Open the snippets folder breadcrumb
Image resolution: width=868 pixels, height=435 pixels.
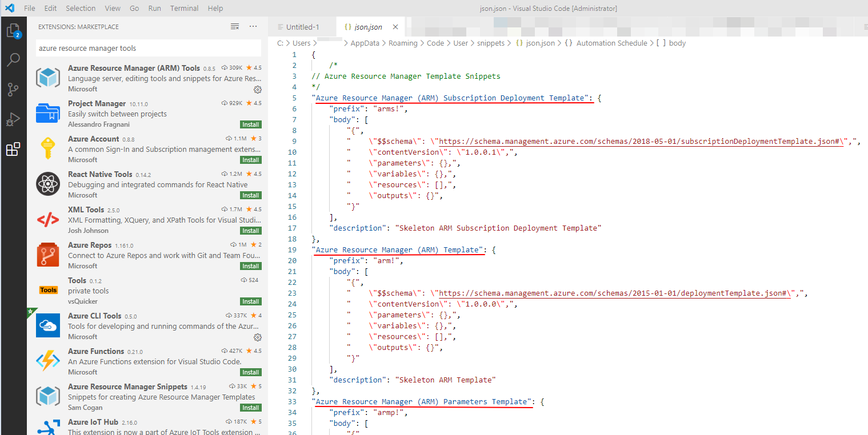click(491, 43)
